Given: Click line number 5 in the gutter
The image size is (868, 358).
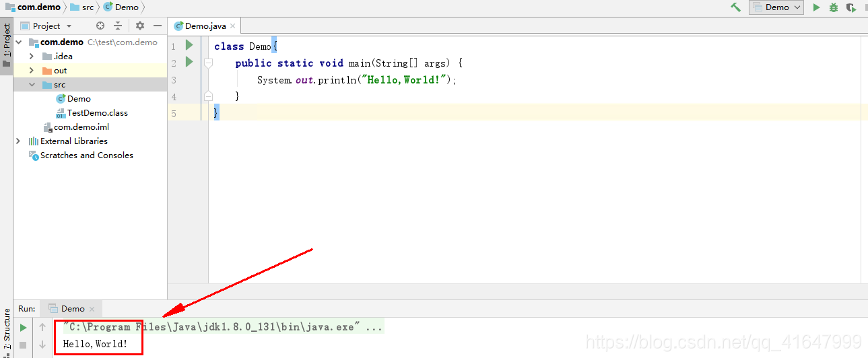Looking at the screenshot, I should [x=174, y=113].
